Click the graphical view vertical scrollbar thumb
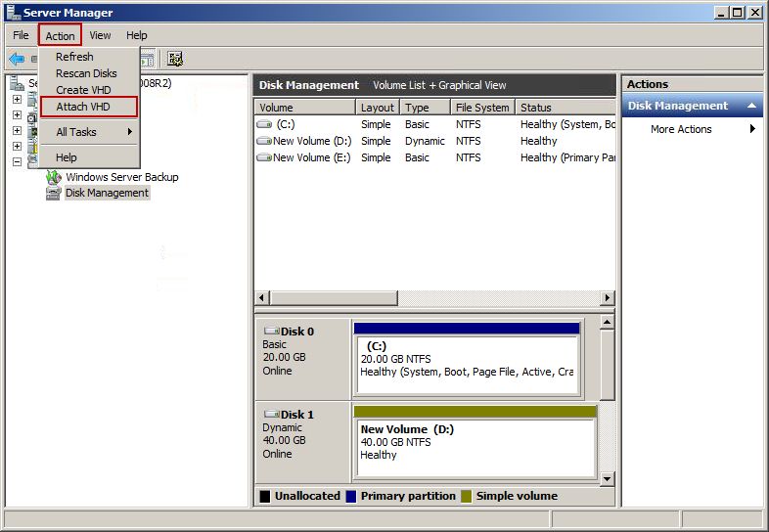The width and height of the screenshot is (769, 532). (x=608, y=365)
